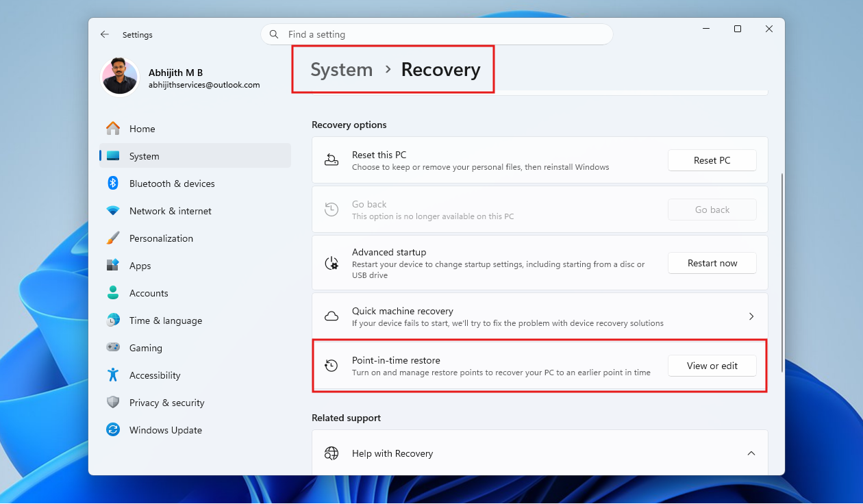Click the Related support heading
This screenshot has height=504, width=863.
(346, 418)
